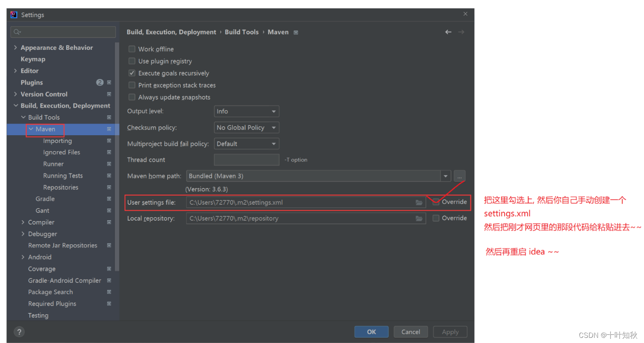Viewport: 644px width, 343px height.
Task: Click the help question mark icon
Action: click(19, 332)
